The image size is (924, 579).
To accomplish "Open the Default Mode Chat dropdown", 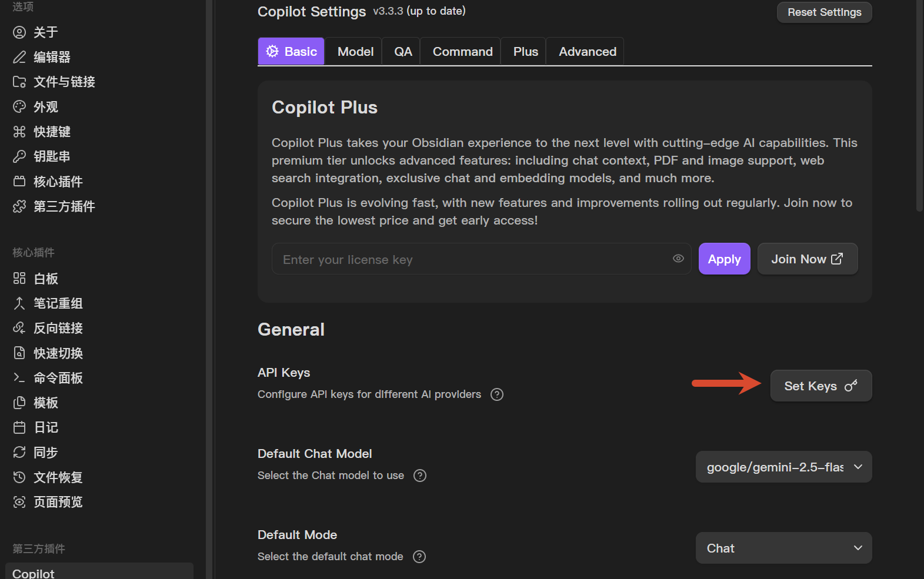I will [x=783, y=548].
